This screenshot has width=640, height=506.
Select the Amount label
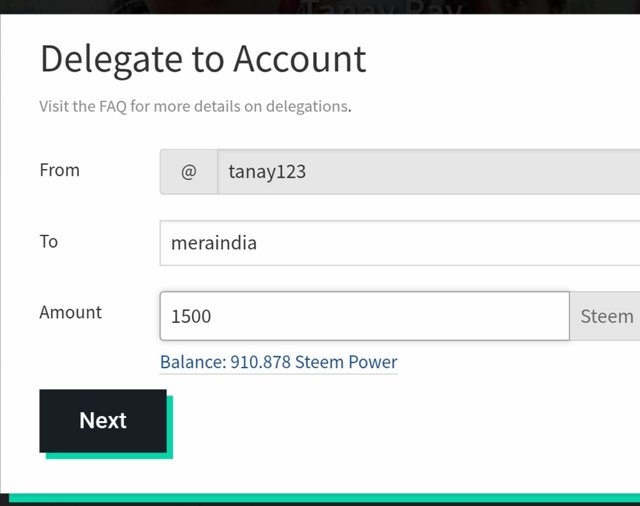(71, 313)
